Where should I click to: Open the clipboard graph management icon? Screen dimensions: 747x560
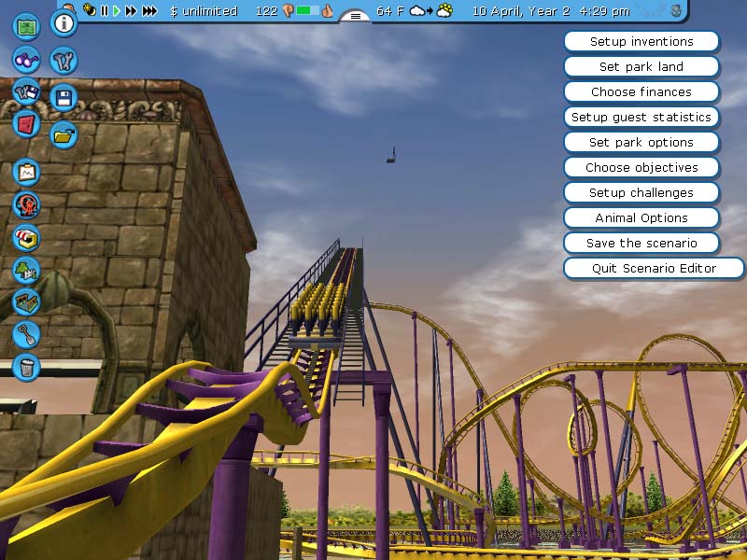pyautogui.click(x=26, y=173)
